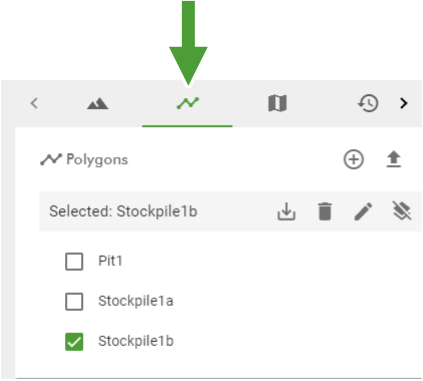The image size is (423, 381).
Task: Select the Stockpile1a list entry name
Action: coord(136,301)
